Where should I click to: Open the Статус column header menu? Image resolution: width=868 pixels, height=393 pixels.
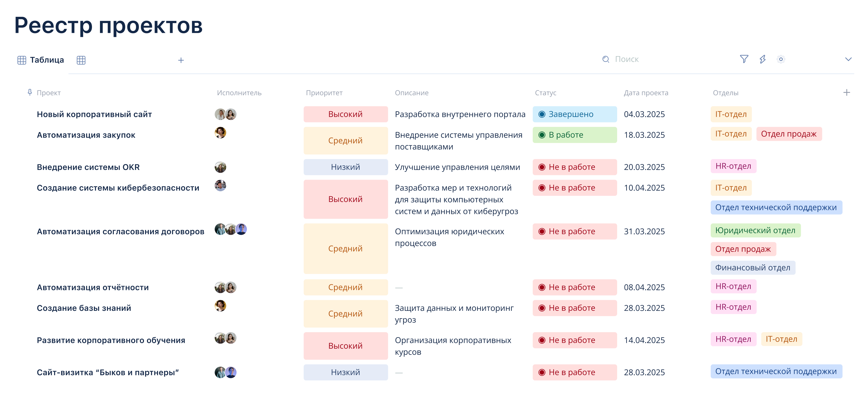(x=546, y=92)
